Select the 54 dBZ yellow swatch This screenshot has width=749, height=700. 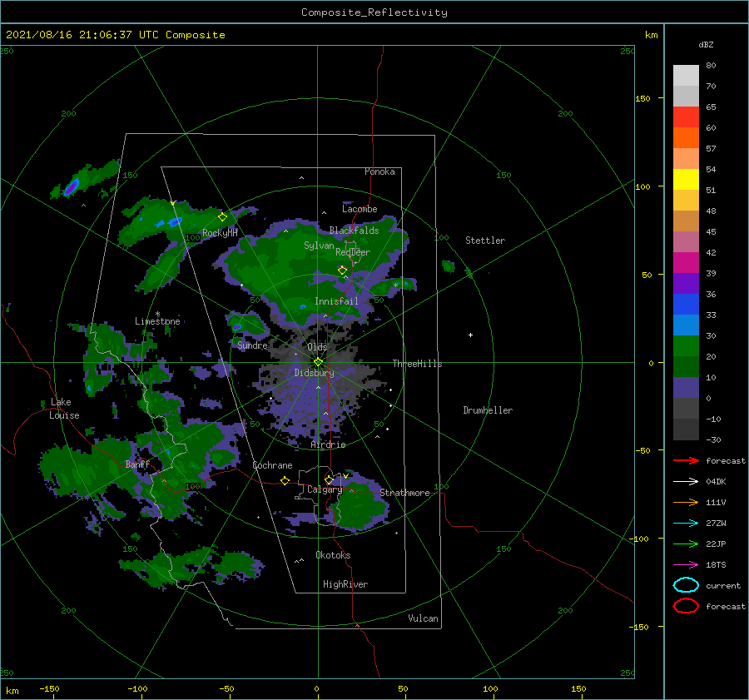click(686, 179)
